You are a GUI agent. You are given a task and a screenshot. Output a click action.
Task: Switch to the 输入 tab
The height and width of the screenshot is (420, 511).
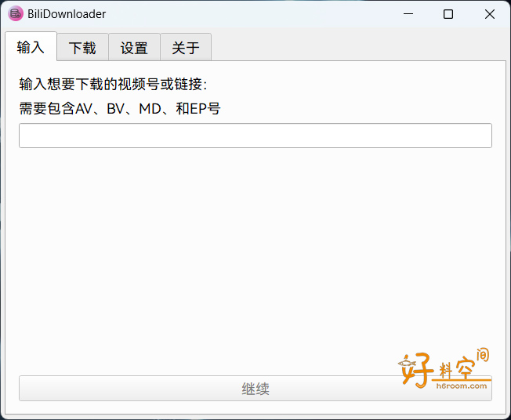click(31, 46)
